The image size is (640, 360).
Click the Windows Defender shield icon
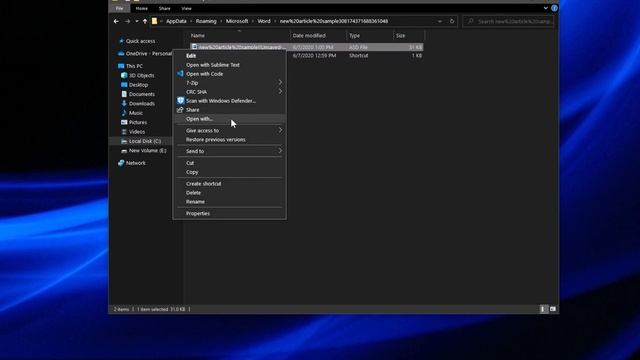(180, 100)
